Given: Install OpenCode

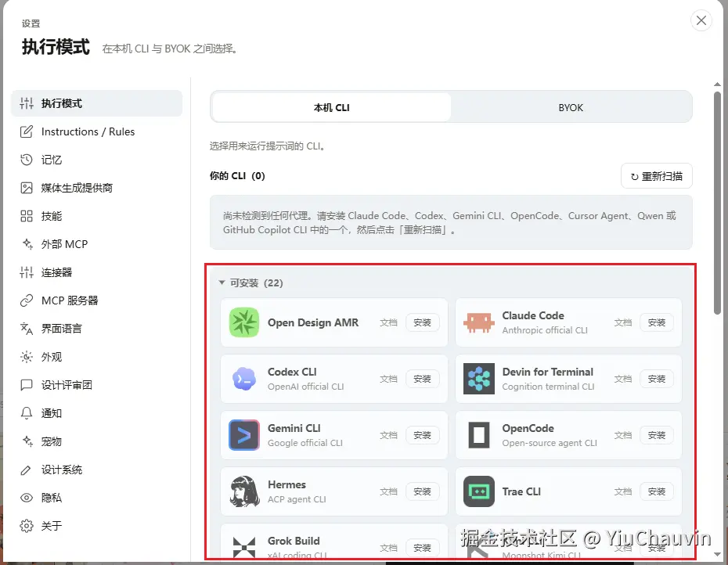Looking at the screenshot, I should (x=657, y=435).
